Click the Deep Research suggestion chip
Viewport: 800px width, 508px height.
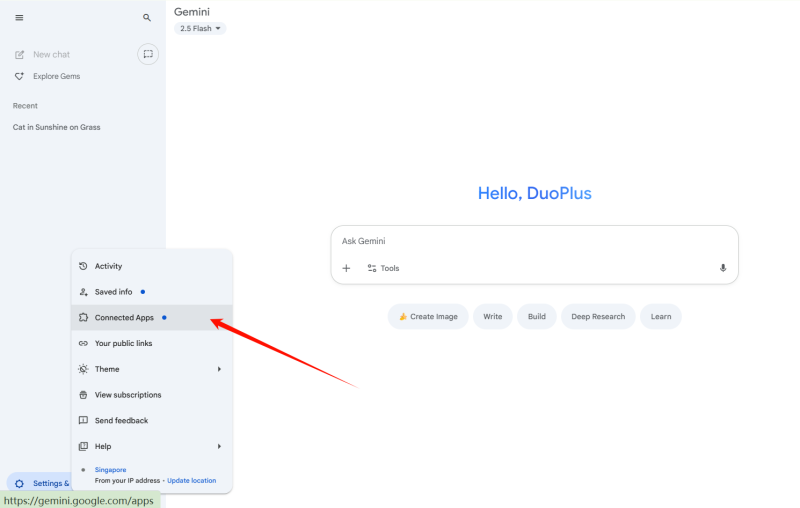pyautogui.click(x=597, y=317)
